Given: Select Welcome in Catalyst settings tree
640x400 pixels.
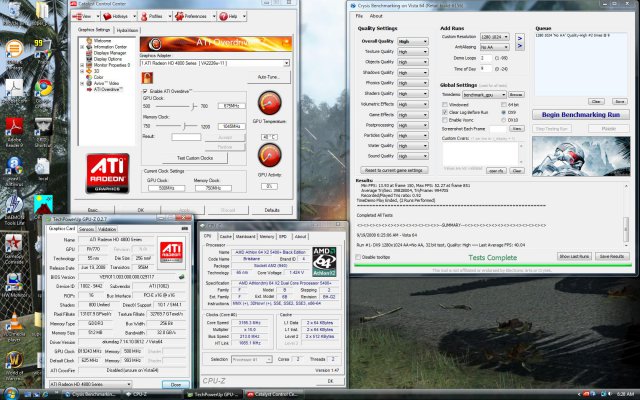Looking at the screenshot, I should (102, 41).
